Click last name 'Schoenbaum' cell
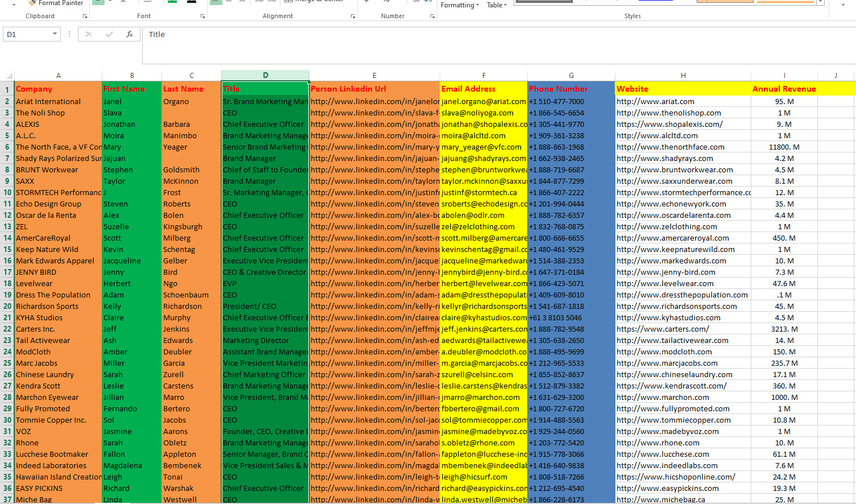Image resolution: width=856 pixels, height=504 pixels. [x=192, y=295]
